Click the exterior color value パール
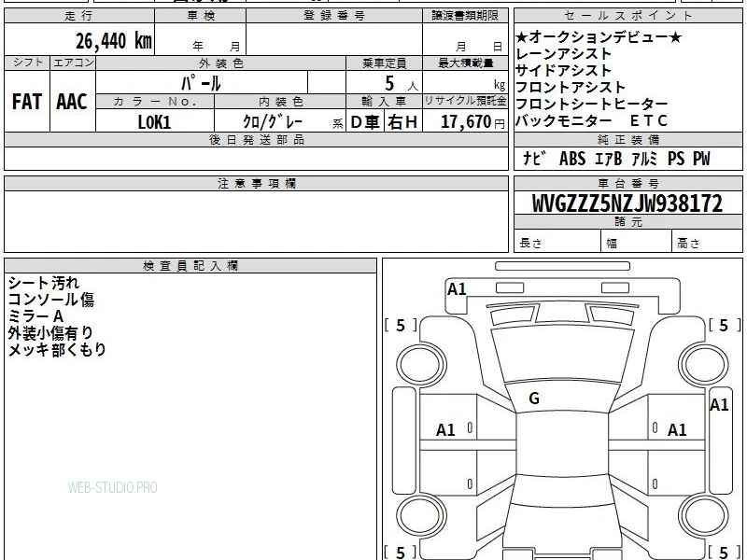Viewport: 747px width, 560px height. (201, 83)
